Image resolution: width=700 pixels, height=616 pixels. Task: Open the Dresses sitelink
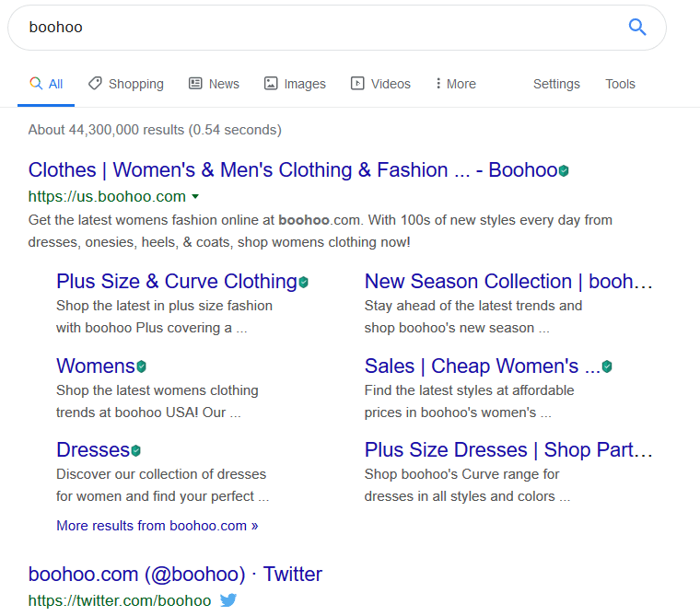coord(93,450)
